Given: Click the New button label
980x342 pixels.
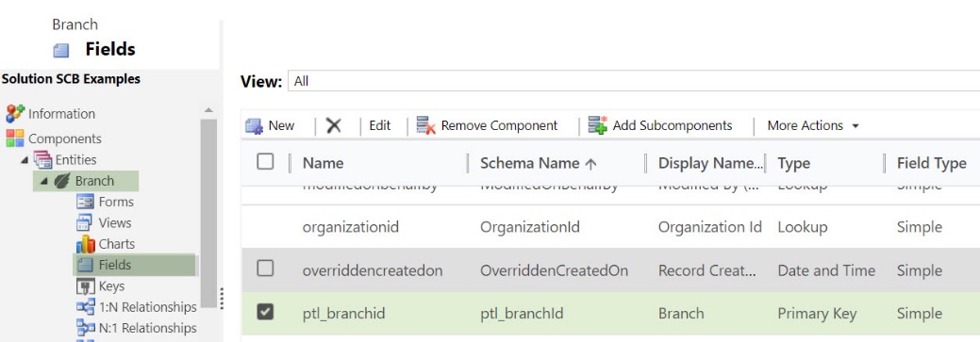Looking at the screenshot, I should [281, 125].
